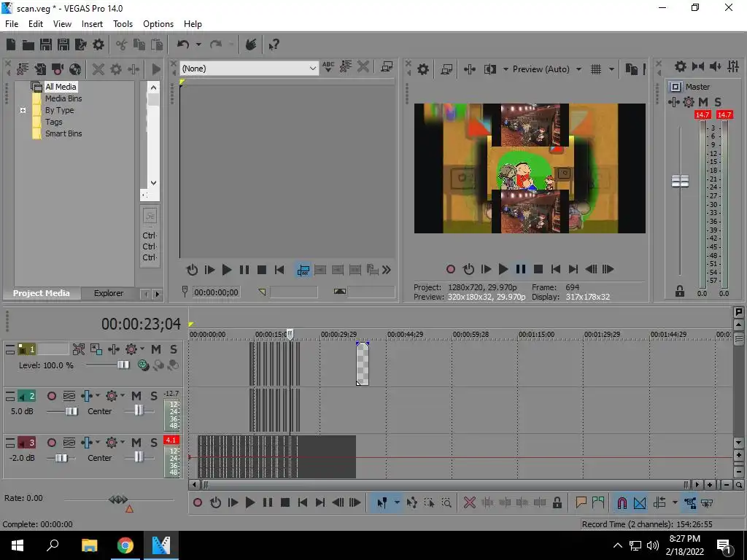Click the Trimmer timecode field
The image size is (747, 560).
click(216, 292)
